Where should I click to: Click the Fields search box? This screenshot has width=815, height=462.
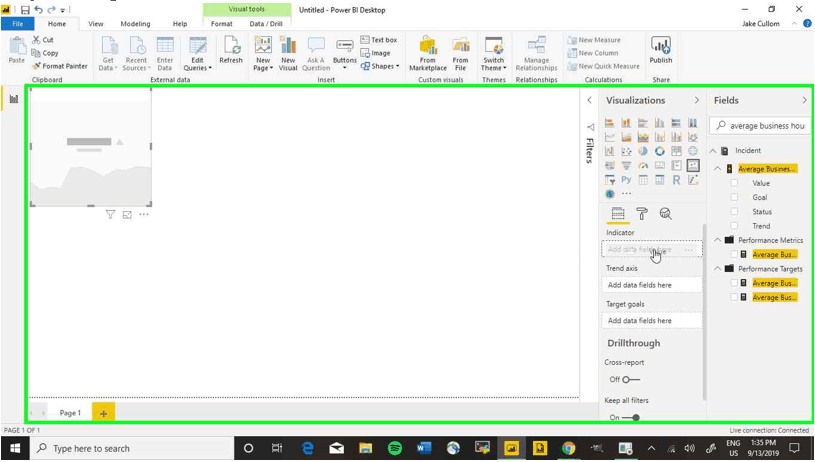[759, 125]
